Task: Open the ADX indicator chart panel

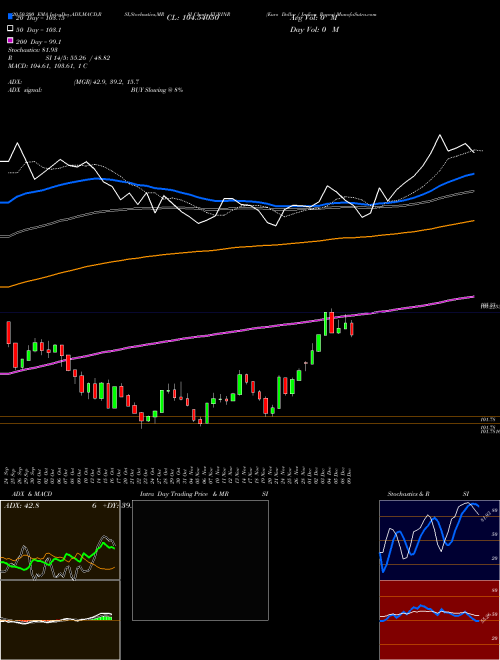Action: [x=60, y=540]
